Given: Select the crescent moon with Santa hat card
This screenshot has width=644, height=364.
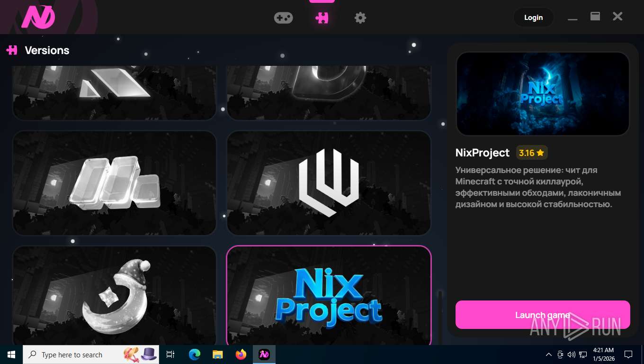Looking at the screenshot, I should point(114,296).
